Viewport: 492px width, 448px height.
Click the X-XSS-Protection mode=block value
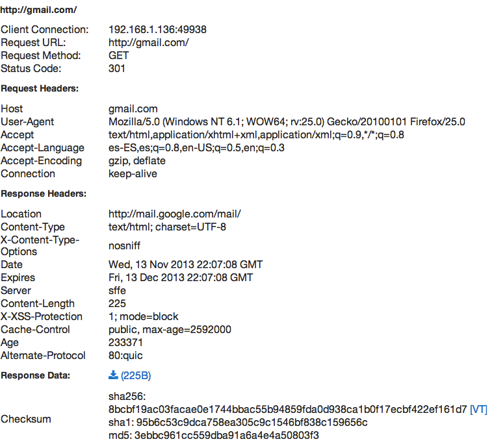click(143, 317)
